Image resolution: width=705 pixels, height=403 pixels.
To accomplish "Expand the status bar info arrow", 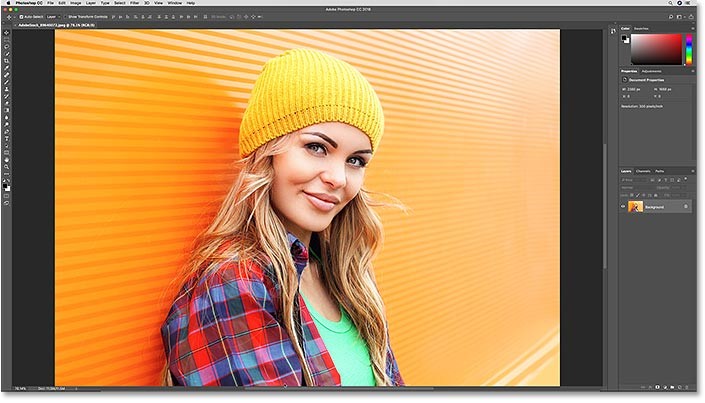I will pyautogui.click(x=76, y=388).
